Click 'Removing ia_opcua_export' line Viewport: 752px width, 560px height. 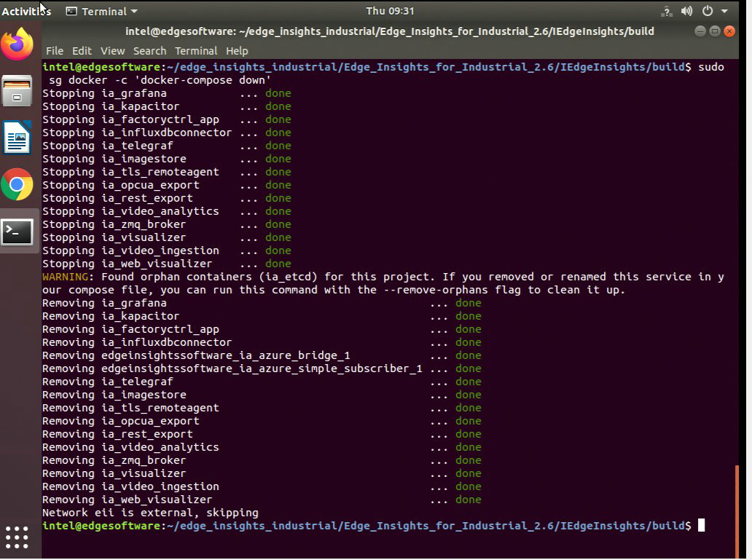pos(262,421)
